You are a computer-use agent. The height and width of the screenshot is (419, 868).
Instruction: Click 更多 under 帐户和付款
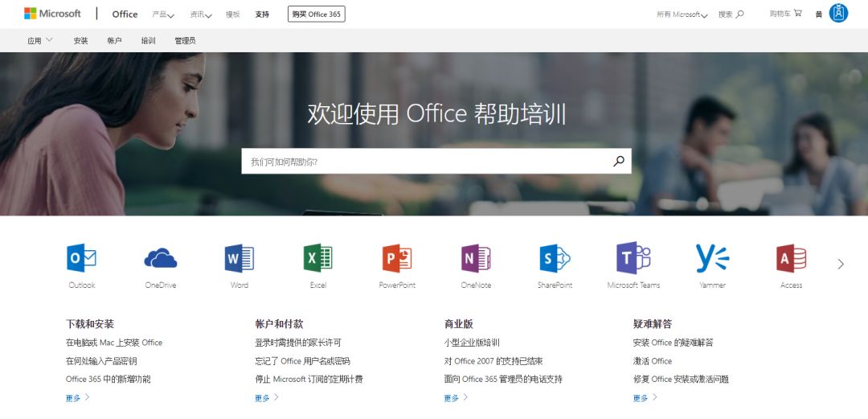click(x=267, y=397)
